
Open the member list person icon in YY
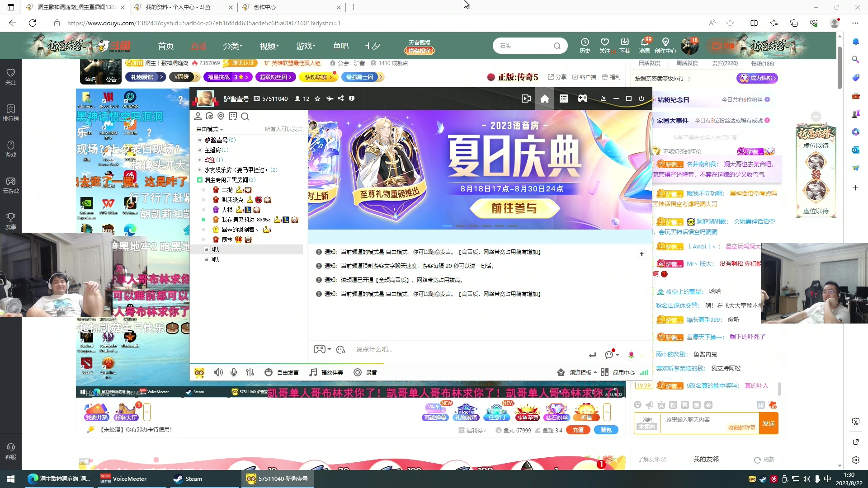click(x=198, y=117)
